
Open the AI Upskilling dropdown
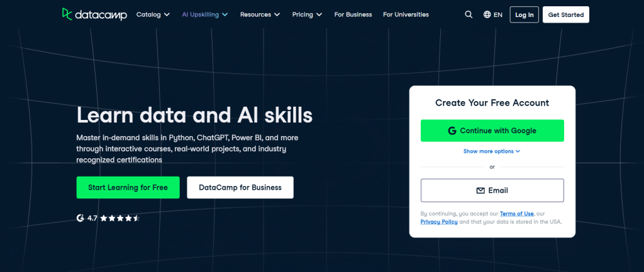click(x=204, y=14)
